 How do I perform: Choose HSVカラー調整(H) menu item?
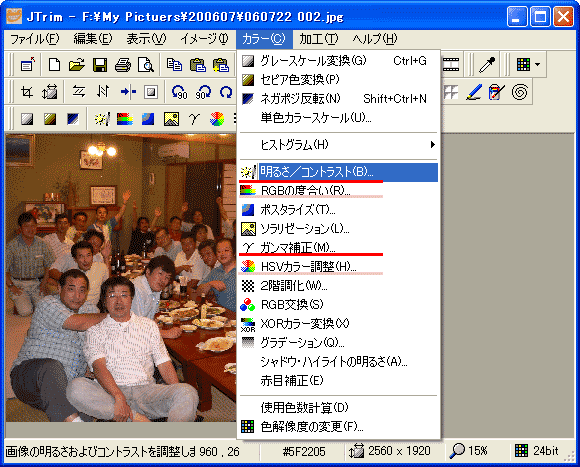click(338, 267)
